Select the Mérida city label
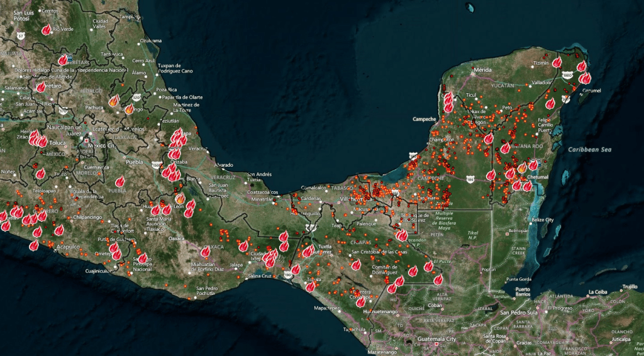Image resolution: width=644 pixels, height=356 pixels. coord(482,70)
